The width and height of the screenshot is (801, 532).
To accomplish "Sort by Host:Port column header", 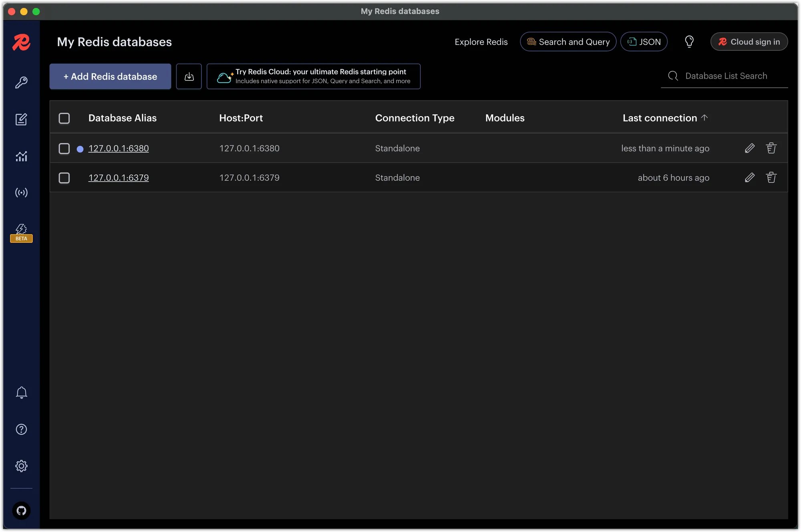I will 241,118.
